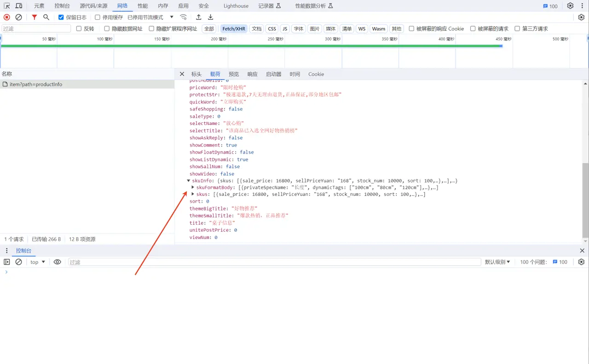Viewport: 589px width, 364px height.
Task: Toggle the Invert filter checkbox
Action: click(79, 28)
